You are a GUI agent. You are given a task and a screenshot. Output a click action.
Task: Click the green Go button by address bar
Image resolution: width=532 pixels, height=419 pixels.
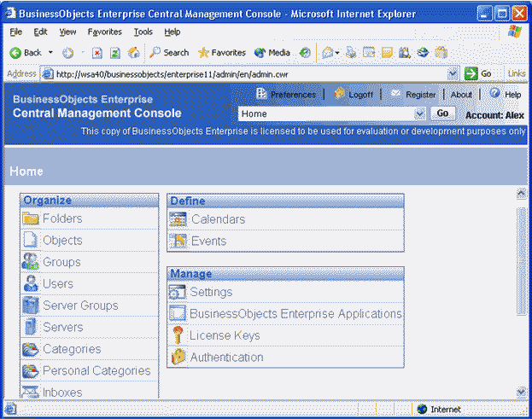click(478, 73)
